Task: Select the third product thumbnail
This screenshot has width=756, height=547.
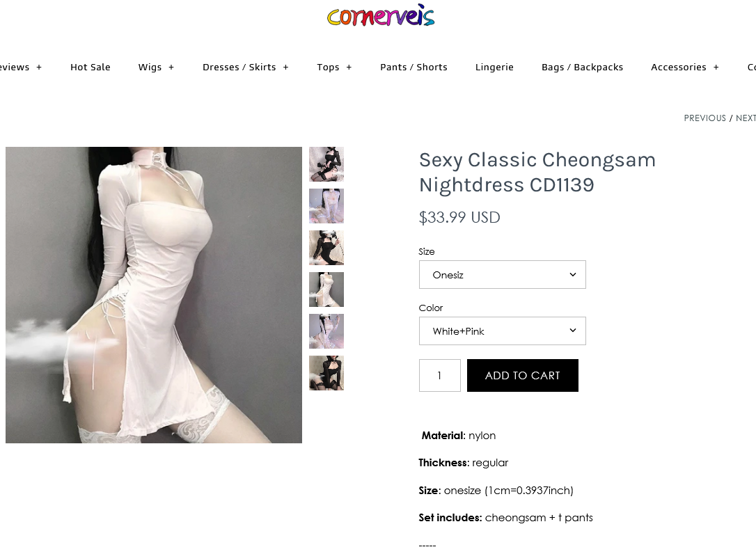Action: [326, 248]
